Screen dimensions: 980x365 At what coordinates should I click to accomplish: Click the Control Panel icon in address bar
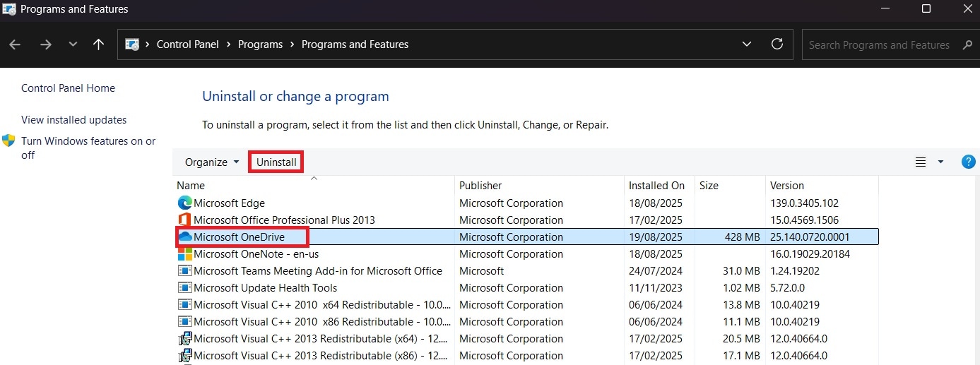[131, 44]
